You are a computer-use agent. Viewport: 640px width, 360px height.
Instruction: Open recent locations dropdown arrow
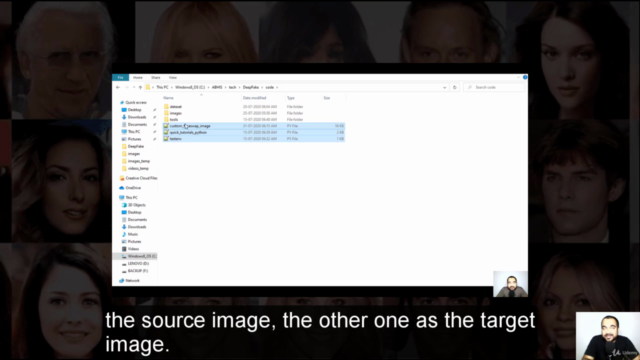pos(134,87)
